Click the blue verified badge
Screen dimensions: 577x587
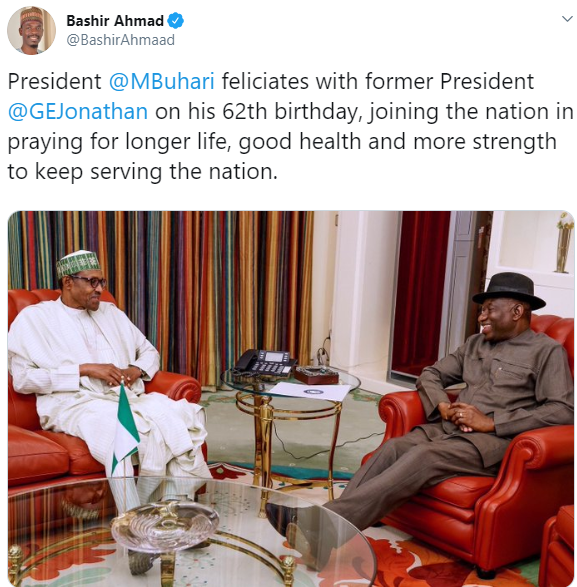pyautogui.click(x=175, y=21)
